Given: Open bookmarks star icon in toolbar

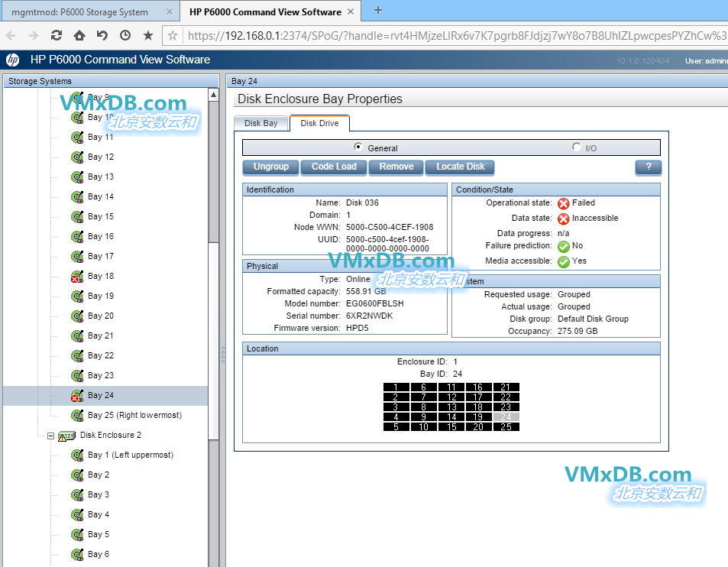Looking at the screenshot, I should click(148, 35).
